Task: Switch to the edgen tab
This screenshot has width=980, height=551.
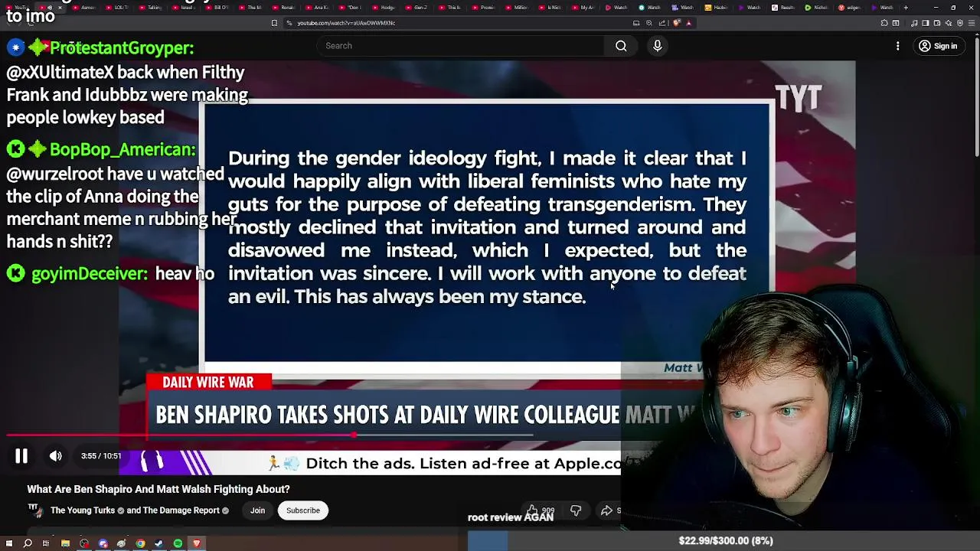Action: (850, 8)
